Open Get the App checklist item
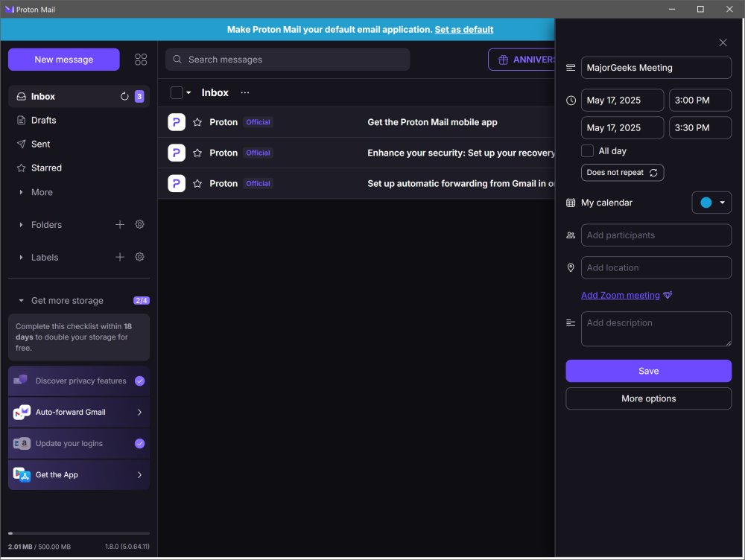The height and width of the screenshot is (560, 745). (79, 474)
